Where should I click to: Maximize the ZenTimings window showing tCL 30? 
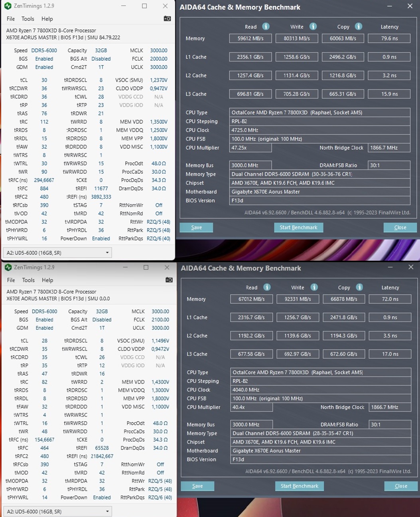(144, 6)
